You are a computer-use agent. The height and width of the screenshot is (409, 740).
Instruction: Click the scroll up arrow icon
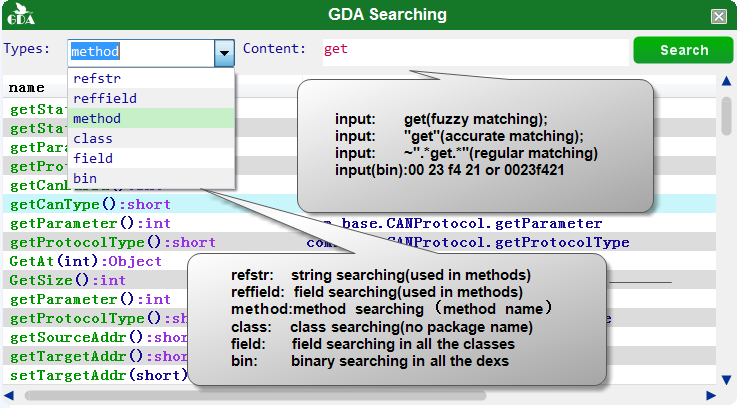[726, 81]
